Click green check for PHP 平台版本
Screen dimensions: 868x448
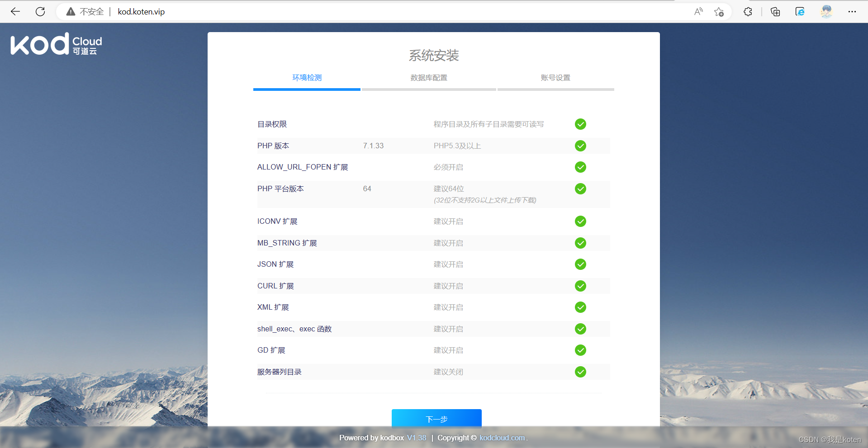(x=580, y=189)
